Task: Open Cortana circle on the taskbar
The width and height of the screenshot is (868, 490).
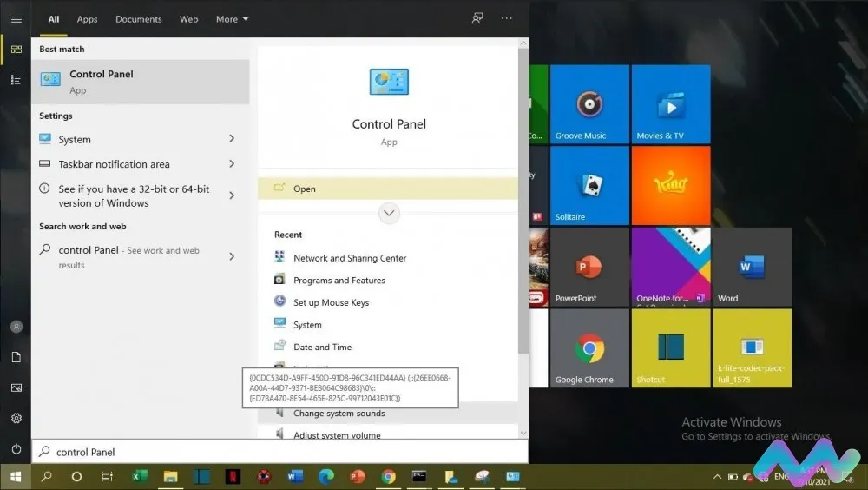Action: click(77, 476)
